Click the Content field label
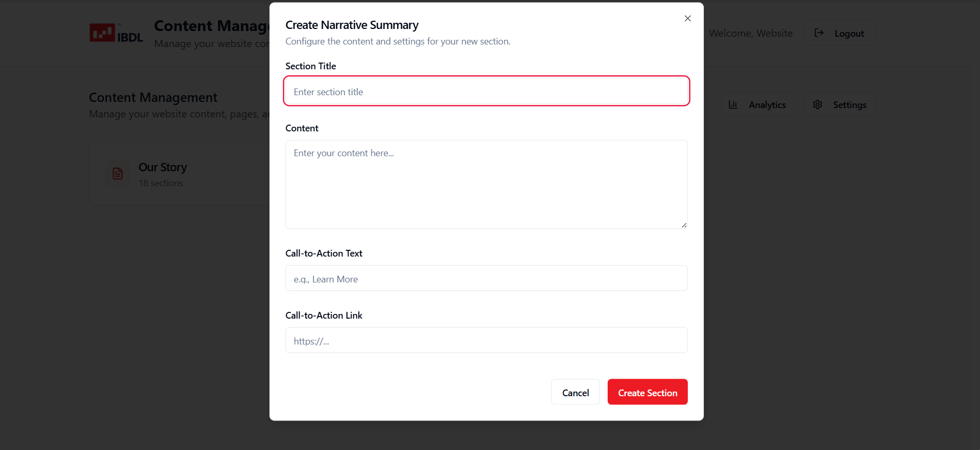 [x=301, y=128]
